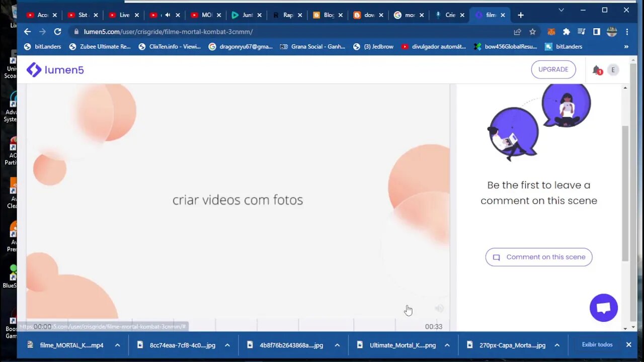This screenshot has height=362, width=644.
Task: Share this page from address bar
Action: tap(517, 32)
